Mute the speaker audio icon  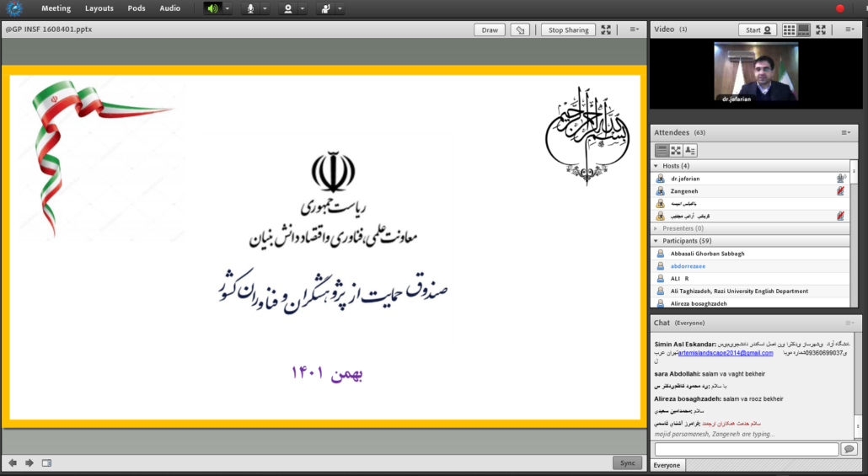coord(212,8)
